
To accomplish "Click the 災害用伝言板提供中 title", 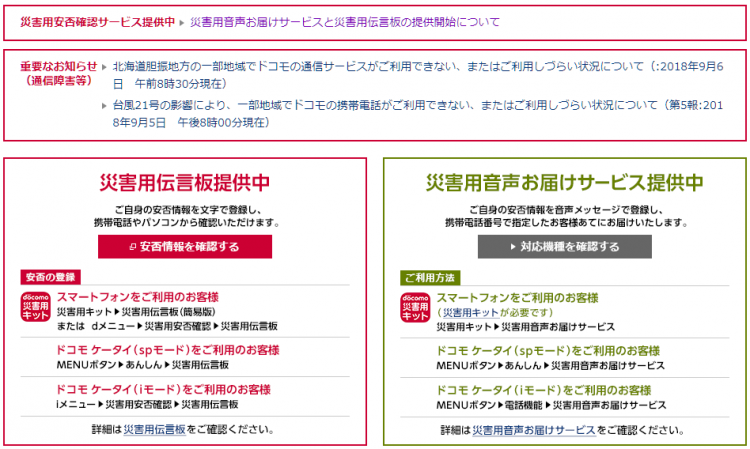I will 185,183.
